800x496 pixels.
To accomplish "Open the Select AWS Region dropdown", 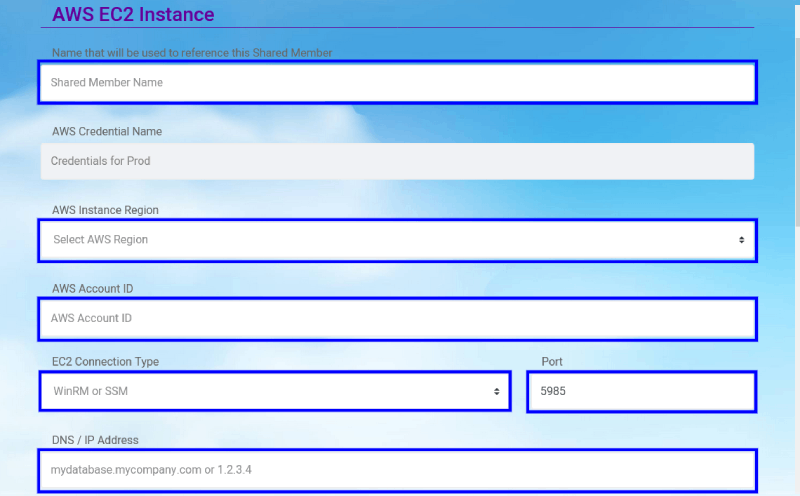I will (397, 240).
